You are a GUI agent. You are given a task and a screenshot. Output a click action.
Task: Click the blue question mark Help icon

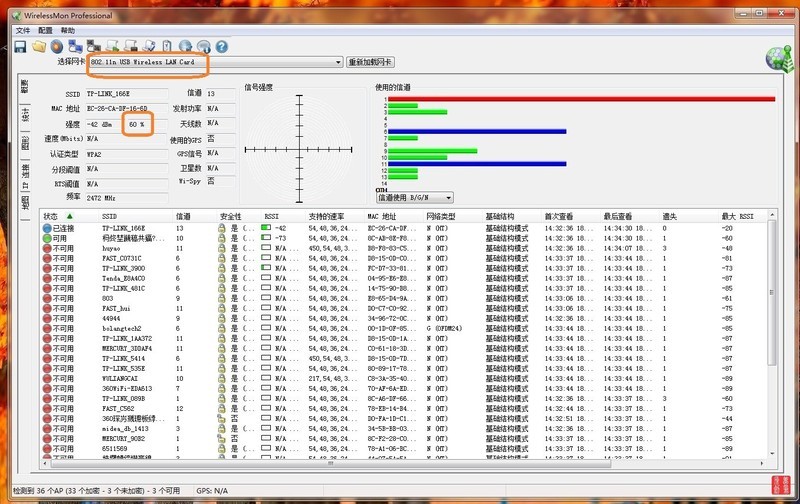(x=221, y=47)
